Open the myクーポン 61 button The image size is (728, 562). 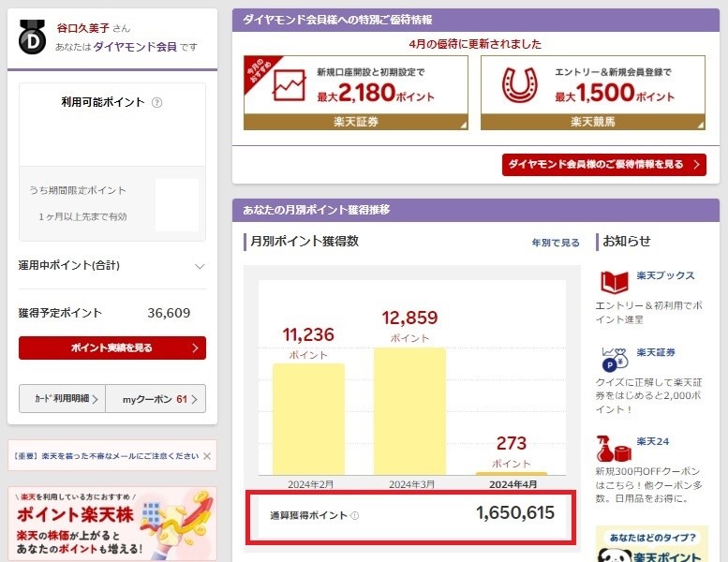[x=156, y=399]
